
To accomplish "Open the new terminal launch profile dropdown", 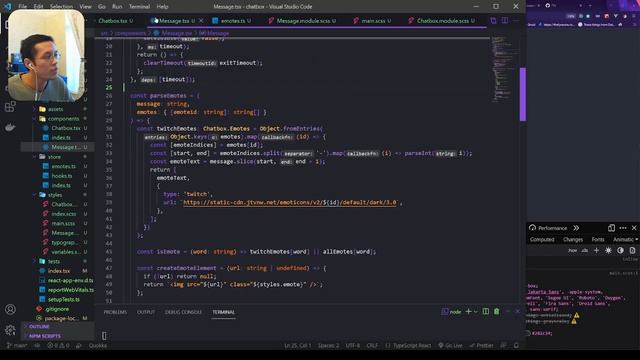I will pos(476,311).
